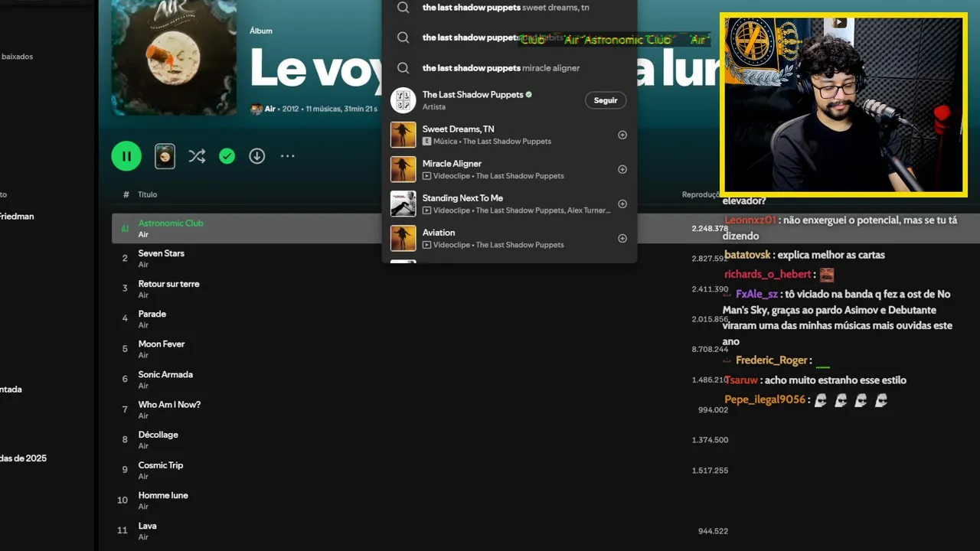
Task: Open The Last Shadow Puppets artist result
Action: click(509, 100)
